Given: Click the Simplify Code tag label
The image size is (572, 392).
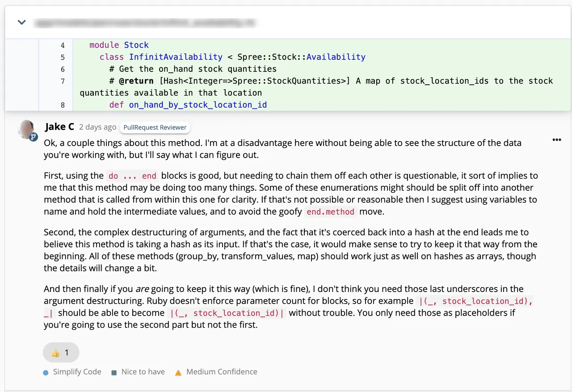Looking at the screenshot, I should [77, 372].
